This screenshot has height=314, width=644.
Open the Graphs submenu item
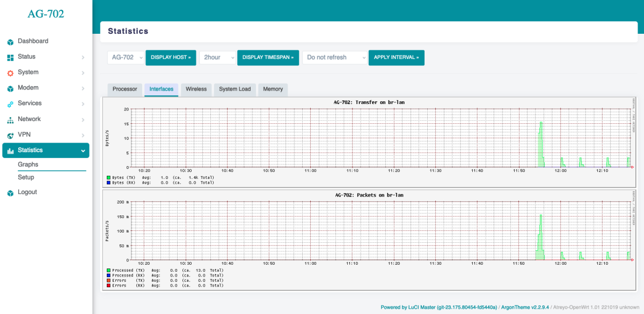click(x=28, y=165)
